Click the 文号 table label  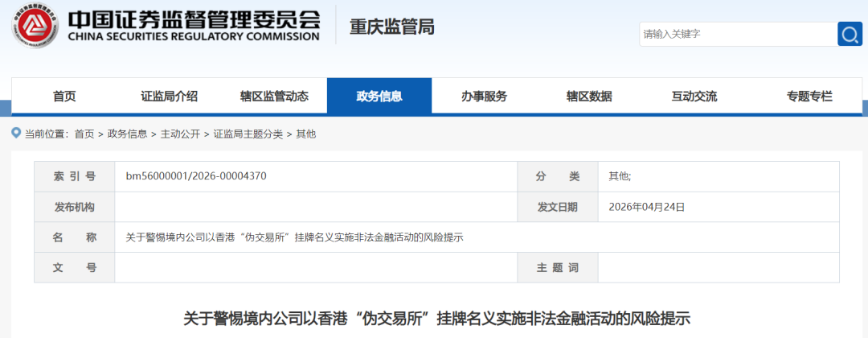75,268
